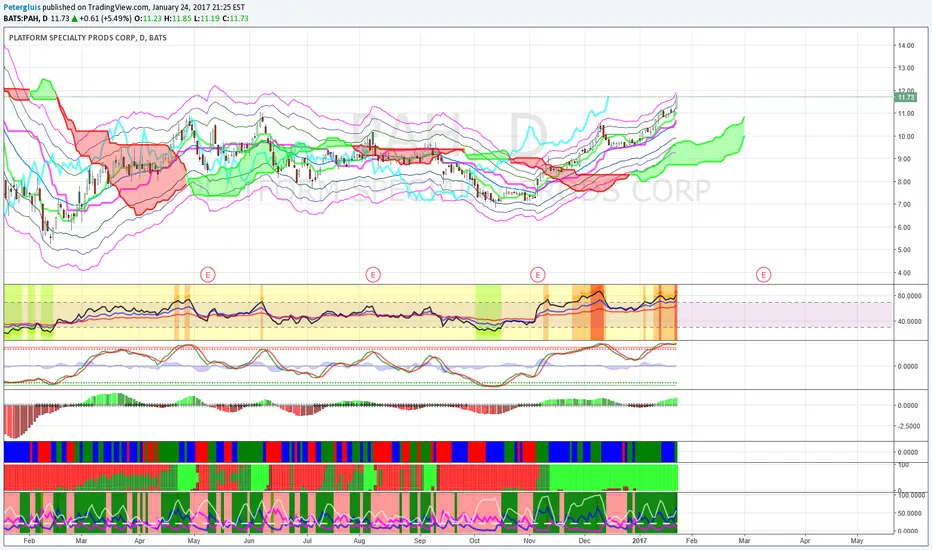Click the 2017 year label on time axis
The width and height of the screenshot is (932, 550).
tap(640, 541)
